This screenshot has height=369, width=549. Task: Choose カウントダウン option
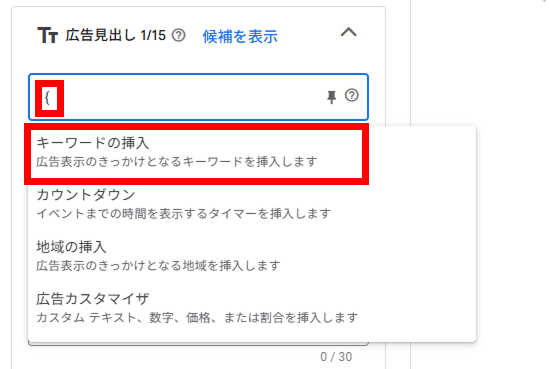252,204
